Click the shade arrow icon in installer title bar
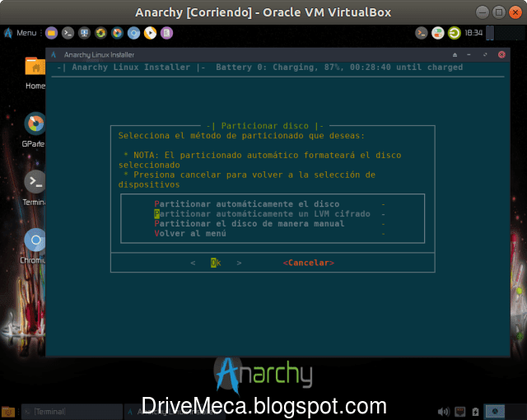Image resolution: width=527 pixels, height=420 pixels. click(455, 55)
